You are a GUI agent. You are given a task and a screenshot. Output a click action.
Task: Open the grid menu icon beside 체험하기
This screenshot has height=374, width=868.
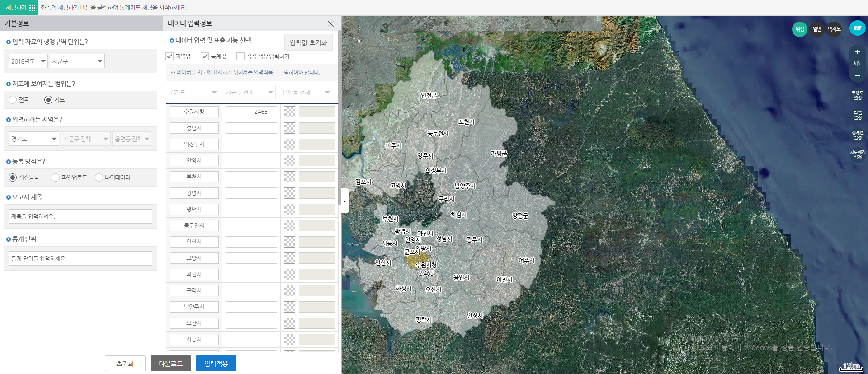coord(32,8)
